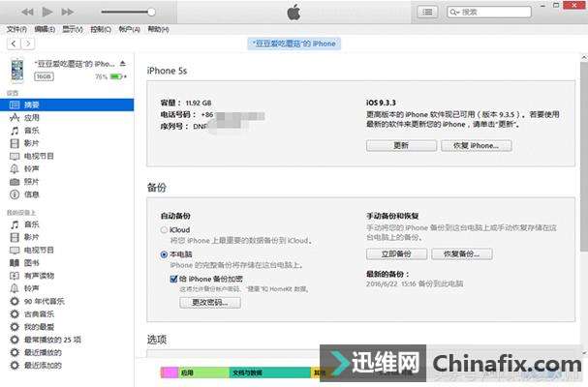Open the 编辑(E) menu
This screenshot has width=588, height=387.
(x=45, y=29)
